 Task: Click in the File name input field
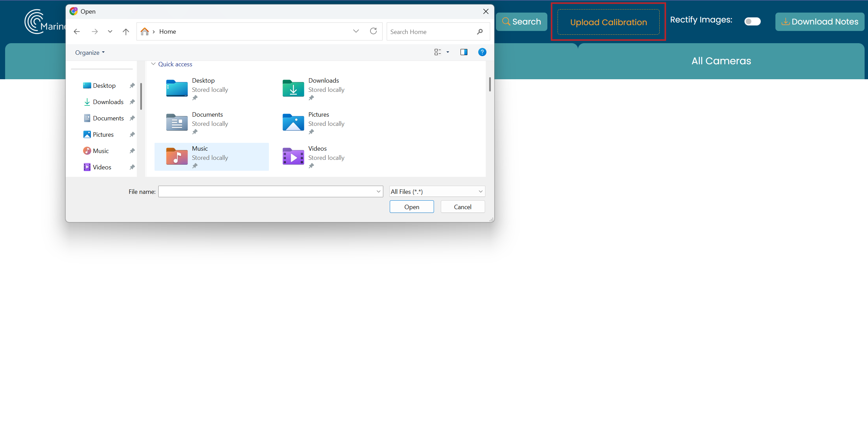[x=267, y=191]
